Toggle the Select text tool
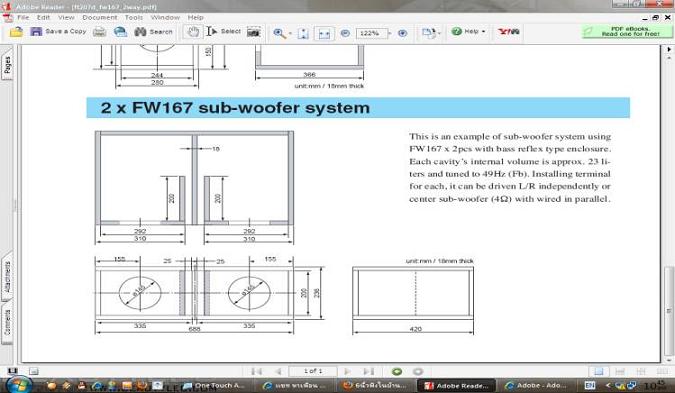 click(x=223, y=31)
